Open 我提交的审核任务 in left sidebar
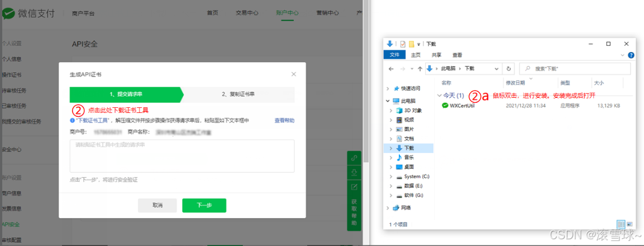The height and width of the screenshot is (246, 644). coord(21,122)
